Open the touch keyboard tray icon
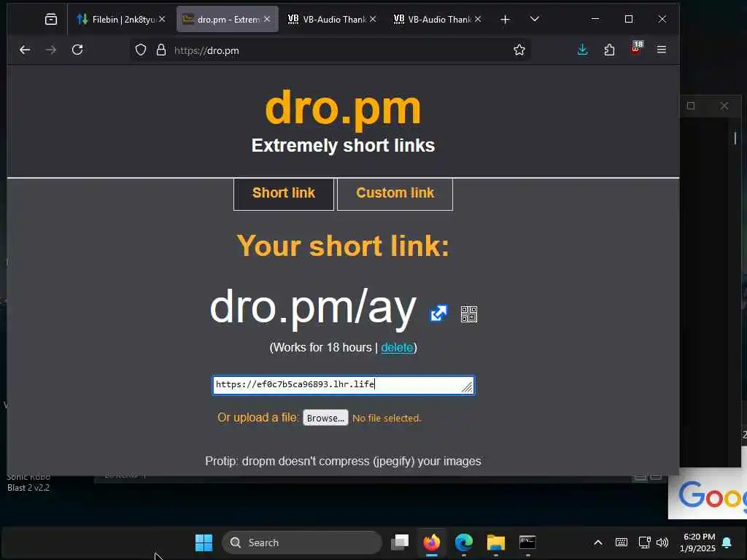Image resolution: width=747 pixels, height=560 pixels. [622, 542]
